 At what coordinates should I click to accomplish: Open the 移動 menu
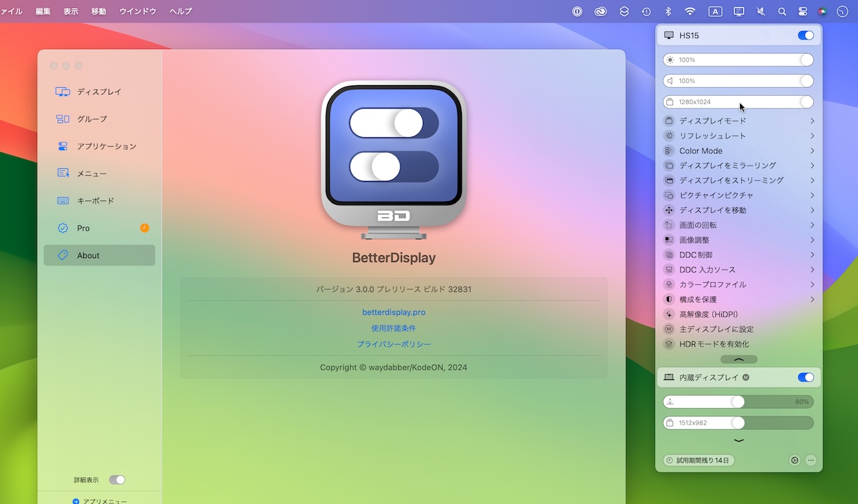(x=99, y=11)
